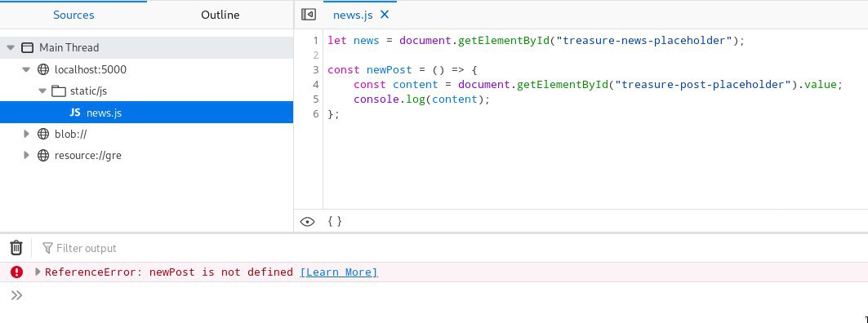Click the Main Thread window icon

(x=27, y=47)
